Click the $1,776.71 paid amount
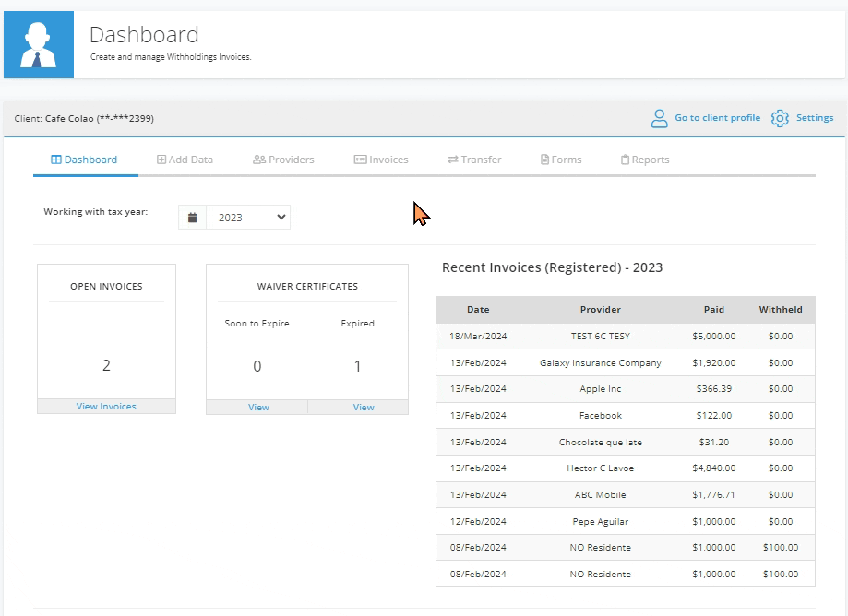848x616 pixels. coord(714,495)
